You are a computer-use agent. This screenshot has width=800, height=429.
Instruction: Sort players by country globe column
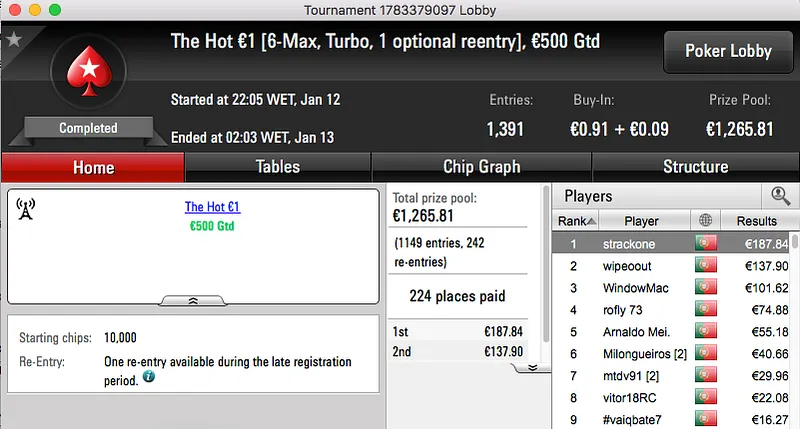click(x=707, y=221)
